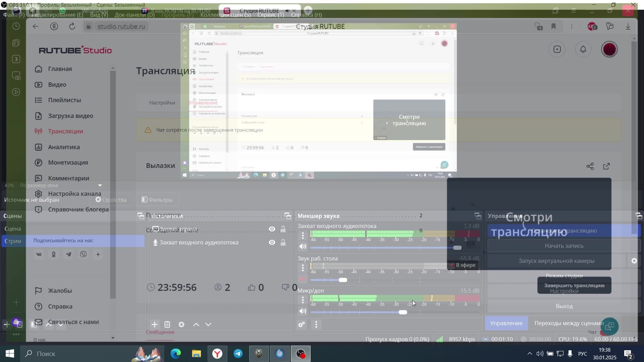
Task: Open OBS menu Док-панели
Action: coord(135,15)
